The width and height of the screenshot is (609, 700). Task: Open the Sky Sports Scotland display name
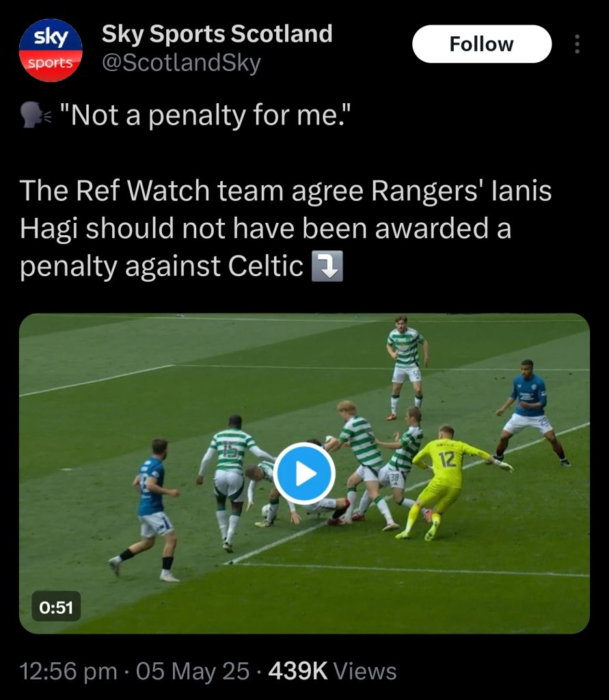(x=217, y=34)
